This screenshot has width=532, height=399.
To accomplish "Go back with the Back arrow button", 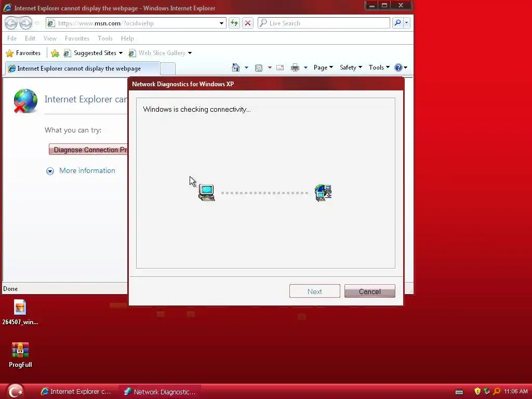I will point(11,23).
